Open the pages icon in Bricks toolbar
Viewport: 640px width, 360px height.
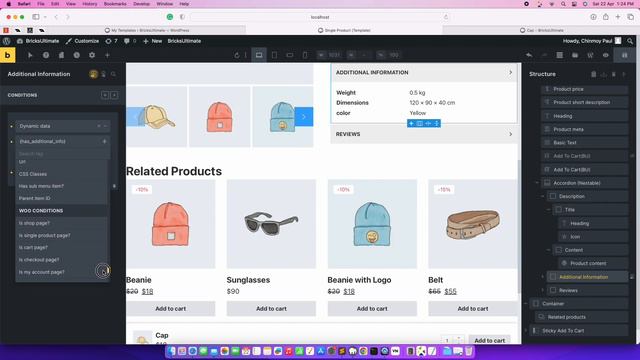pyautogui.click(x=61, y=55)
